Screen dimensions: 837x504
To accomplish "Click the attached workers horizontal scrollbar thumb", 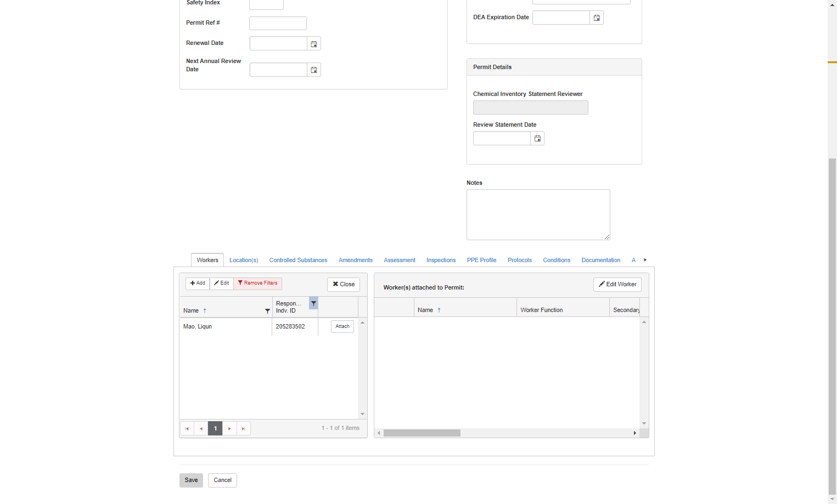I will point(422,433).
